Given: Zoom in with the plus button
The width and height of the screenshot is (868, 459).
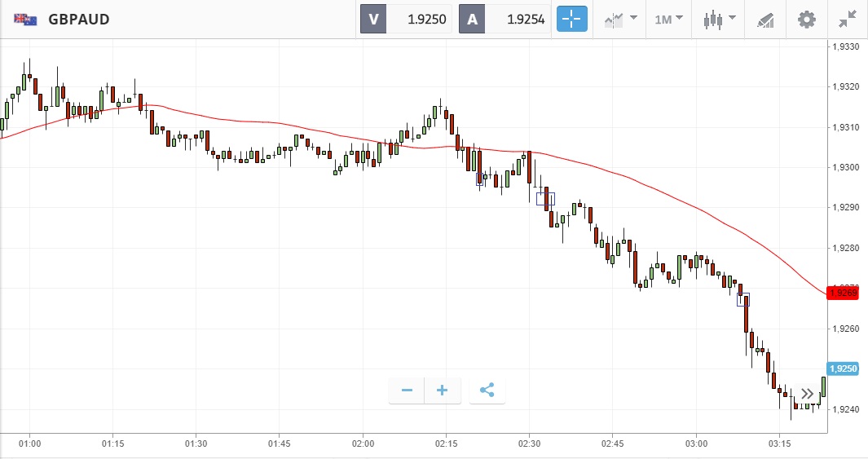Looking at the screenshot, I should 443,391.
